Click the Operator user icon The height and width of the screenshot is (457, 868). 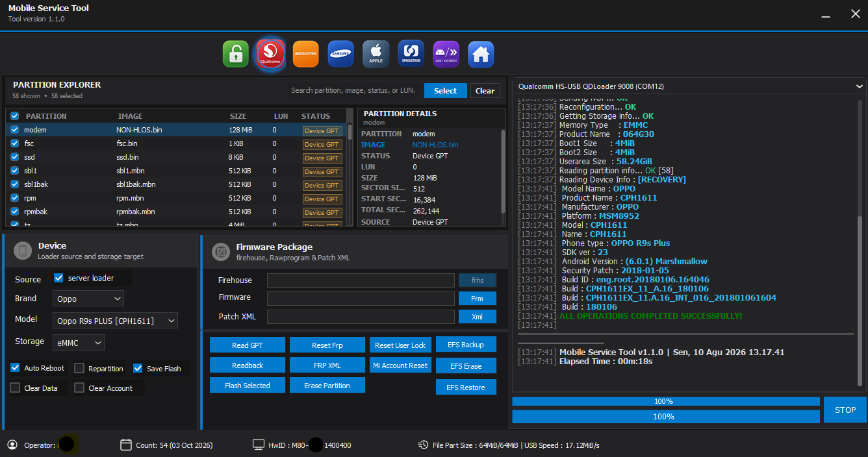click(12, 445)
